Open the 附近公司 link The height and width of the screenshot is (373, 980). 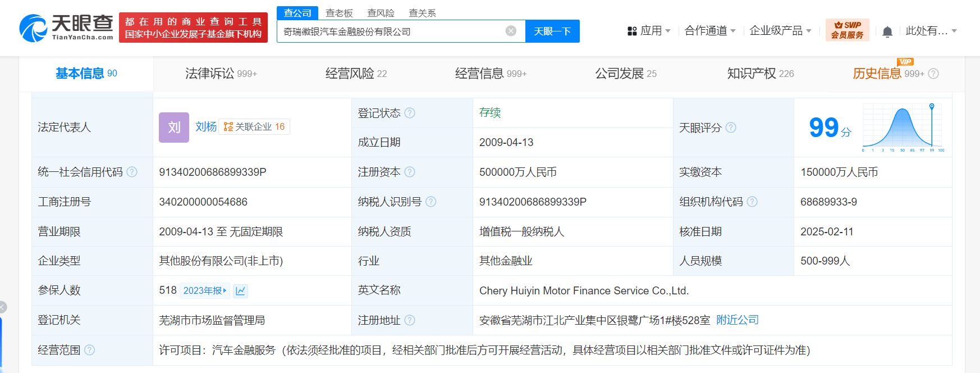738,320
